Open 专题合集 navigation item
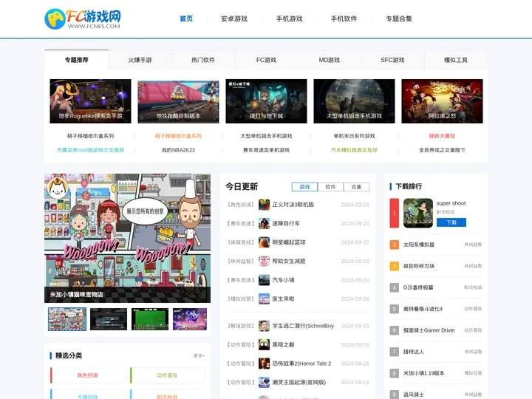The image size is (532, 399). coord(399,18)
